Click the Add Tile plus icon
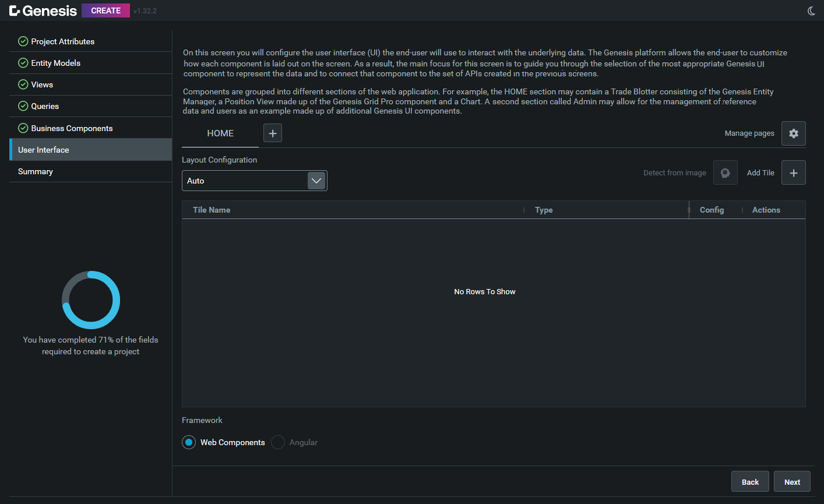Image resolution: width=824 pixels, height=504 pixels. pyautogui.click(x=794, y=172)
